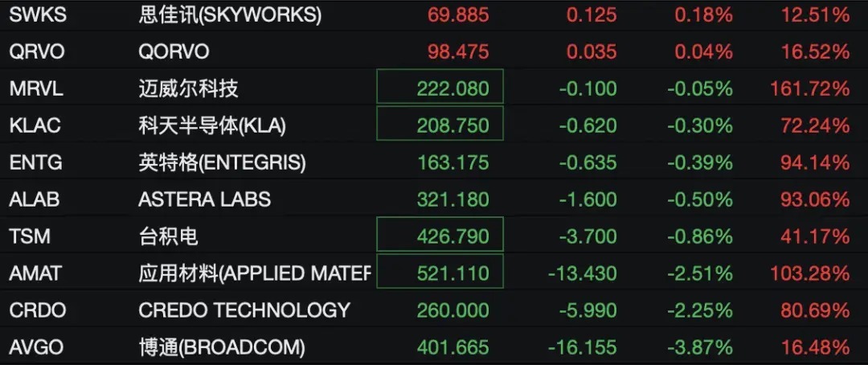868x365 pixels.
Task: Click the MRVL 161.72% gain figure
Action: 809,88
